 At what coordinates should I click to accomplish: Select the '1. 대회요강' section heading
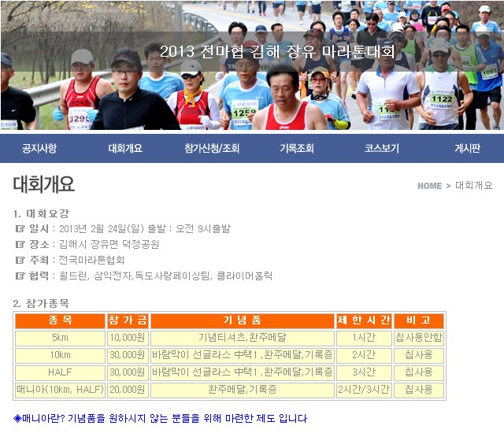(41, 213)
